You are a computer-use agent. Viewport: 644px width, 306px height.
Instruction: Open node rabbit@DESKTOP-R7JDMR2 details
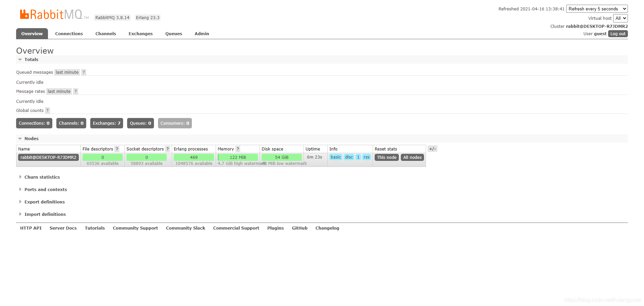tap(48, 158)
